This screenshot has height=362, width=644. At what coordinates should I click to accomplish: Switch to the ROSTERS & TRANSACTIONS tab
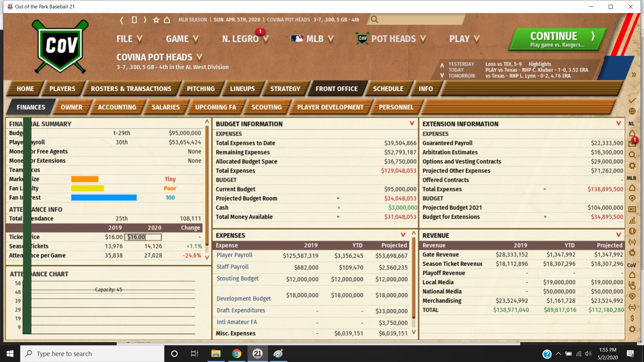click(131, 89)
